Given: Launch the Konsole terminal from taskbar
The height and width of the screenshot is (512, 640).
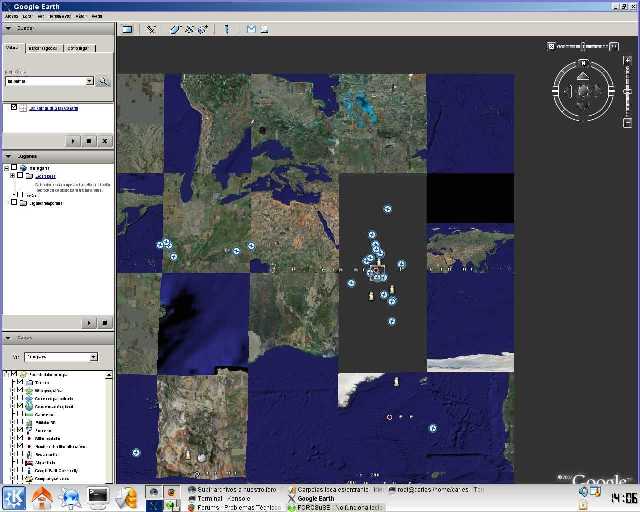Looking at the screenshot, I should coord(98,496).
